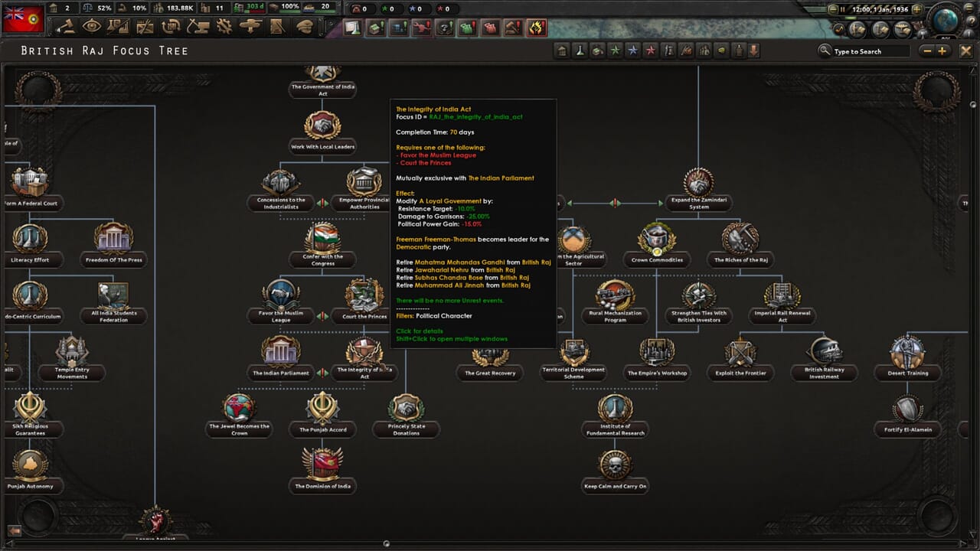Select The Punjab Accord focus
The height and width of the screenshot is (551, 980).
[322, 415]
